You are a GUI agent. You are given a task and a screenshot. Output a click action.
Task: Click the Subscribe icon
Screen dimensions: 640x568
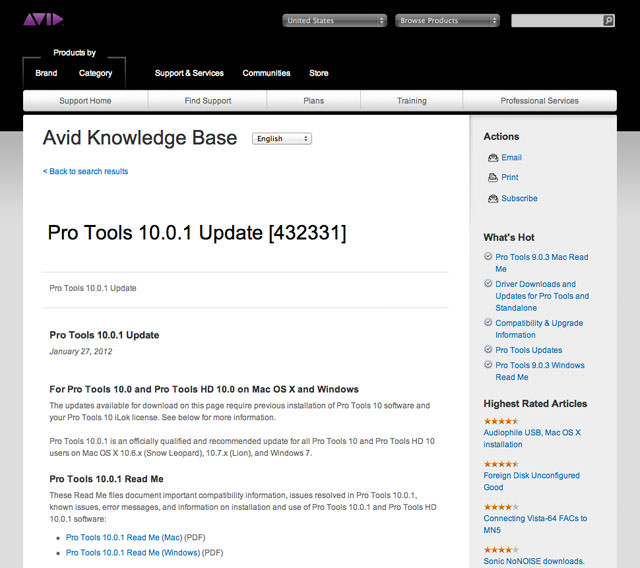click(493, 199)
